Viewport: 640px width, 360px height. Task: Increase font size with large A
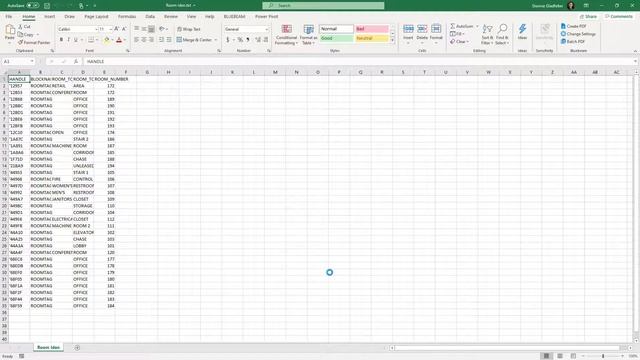117,29
